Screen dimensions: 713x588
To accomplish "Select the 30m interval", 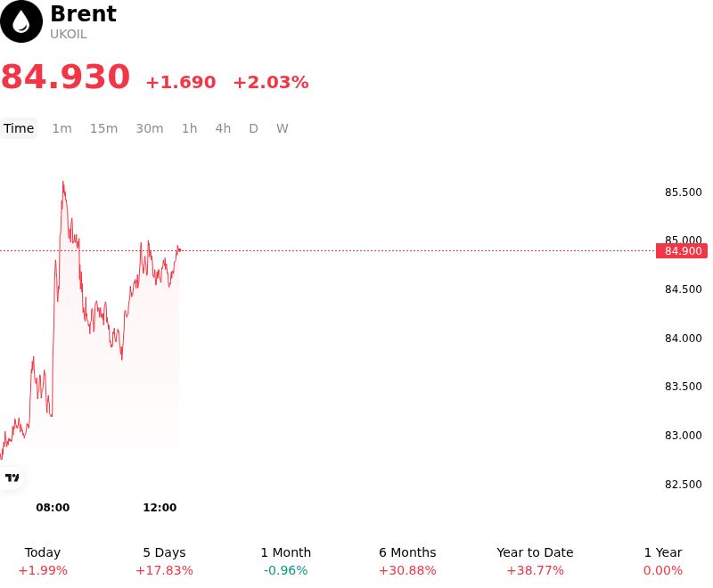I will [x=150, y=128].
